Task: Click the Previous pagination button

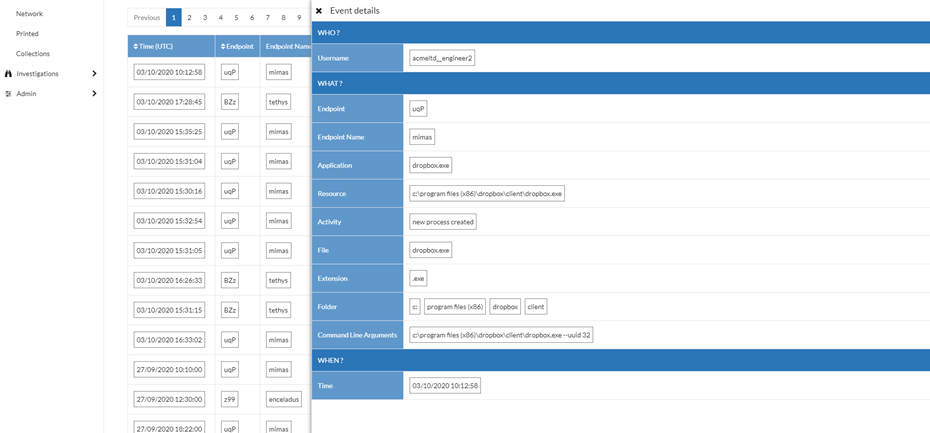Action: (x=146, y=18)
